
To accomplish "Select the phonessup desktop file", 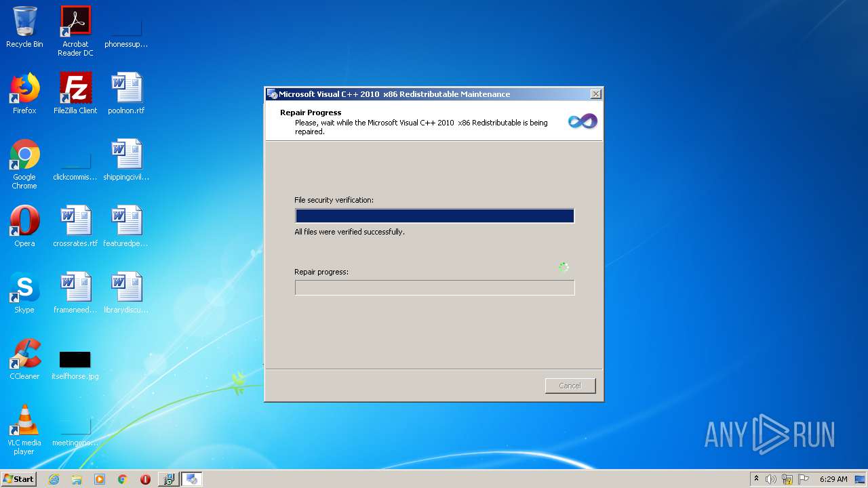I will [126, 31].
